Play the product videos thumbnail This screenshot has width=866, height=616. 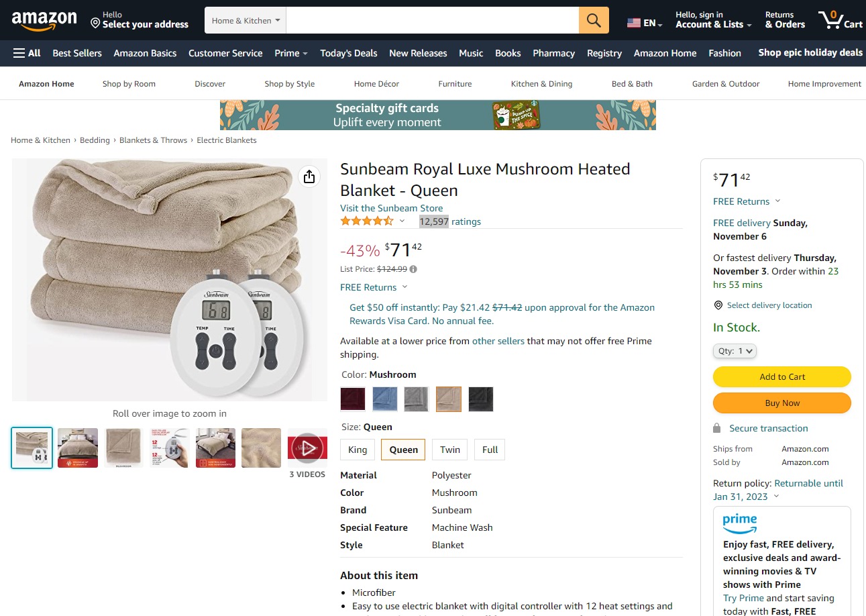point(307,448)
